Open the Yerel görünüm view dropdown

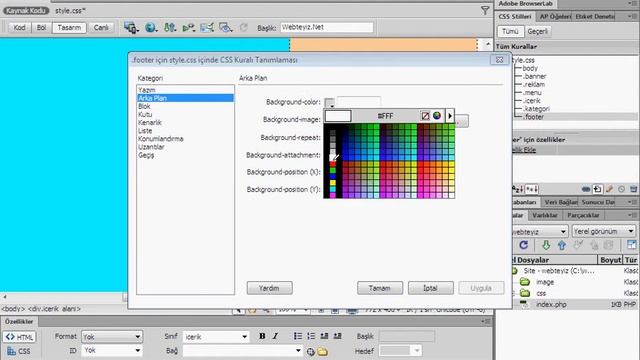[x=604, y=231]
